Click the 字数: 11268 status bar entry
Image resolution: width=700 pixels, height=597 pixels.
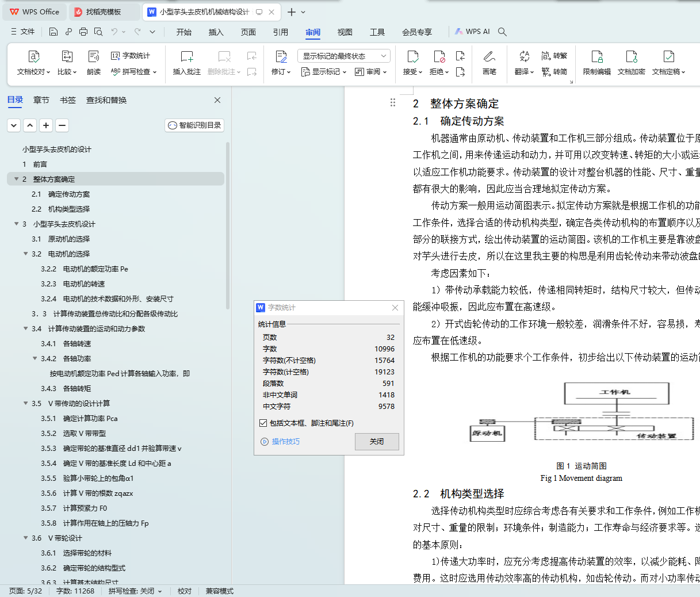[x=75, y=591]
